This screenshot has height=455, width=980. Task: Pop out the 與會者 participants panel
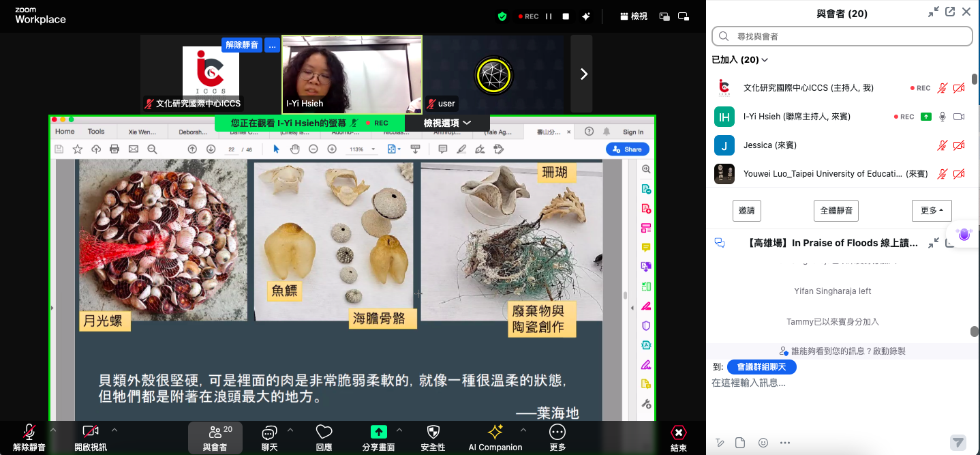949,12
